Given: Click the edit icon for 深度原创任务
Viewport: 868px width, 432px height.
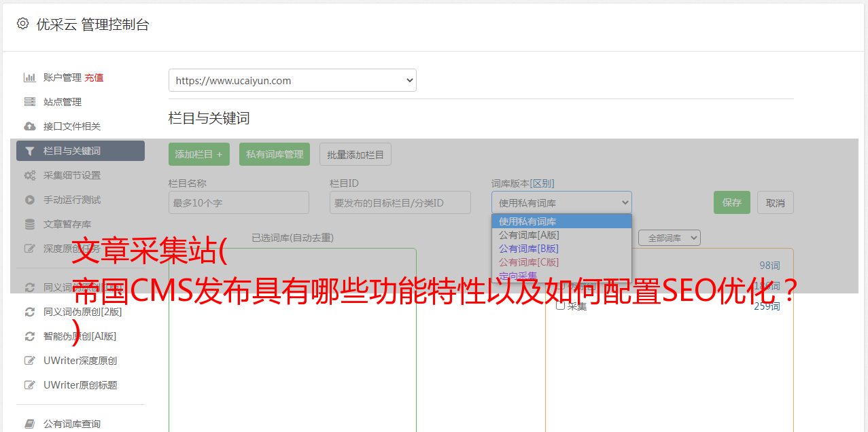Looking at the screenshot, I should coord(29,249).
